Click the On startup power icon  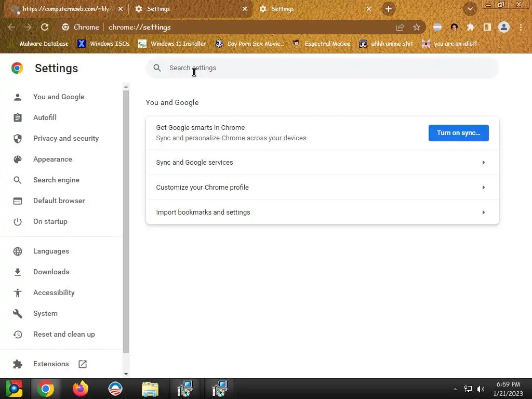point(18,221)
